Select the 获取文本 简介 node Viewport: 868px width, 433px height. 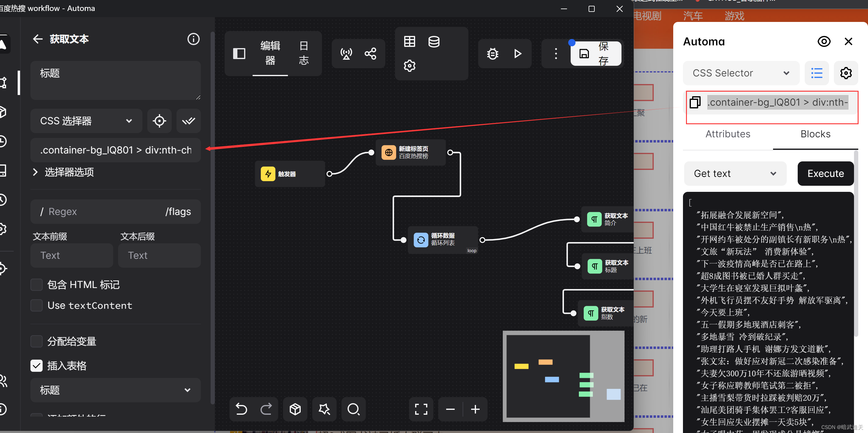point(607,219)
